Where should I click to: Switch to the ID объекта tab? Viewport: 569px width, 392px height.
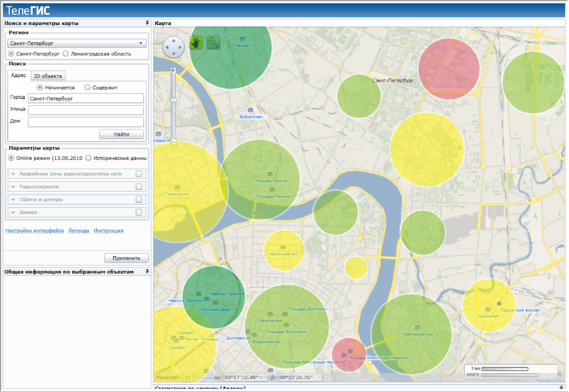(x=48, y=75)
